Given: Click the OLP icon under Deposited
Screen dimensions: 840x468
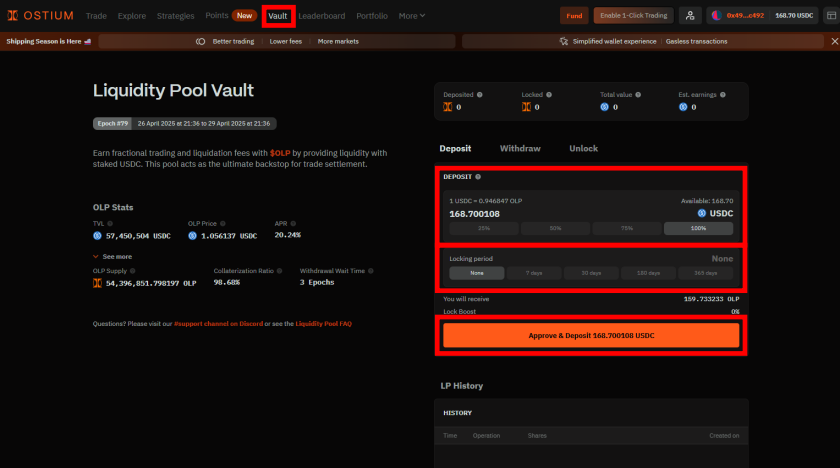Looking at the screenshot, I should coord(448,107).
